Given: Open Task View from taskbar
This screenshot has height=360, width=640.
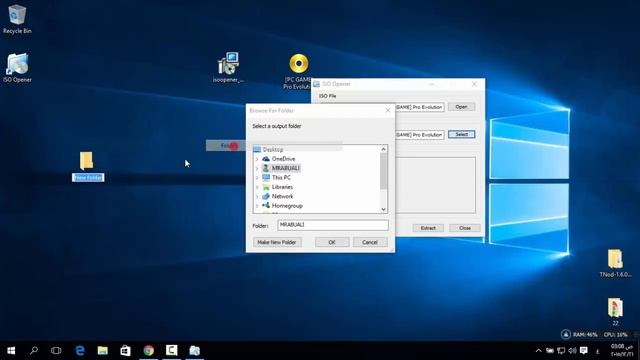Looking at the screenshot, I should click(x=56, y=350).
